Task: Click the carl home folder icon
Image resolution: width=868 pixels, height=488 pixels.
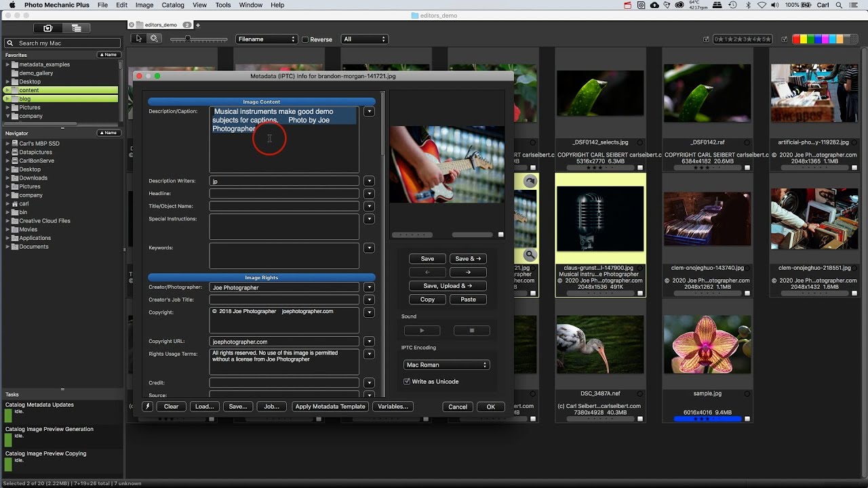Action: click(x=15, y=203)
